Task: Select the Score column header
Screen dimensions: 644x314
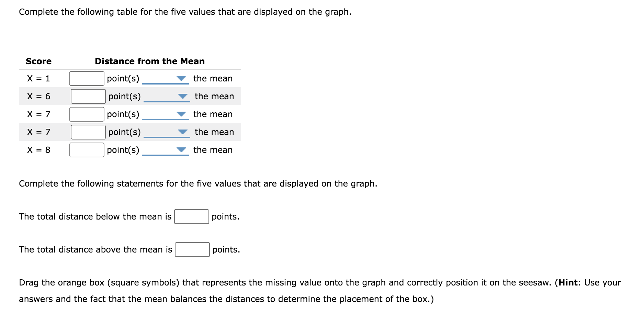Action: coord(38,61)
